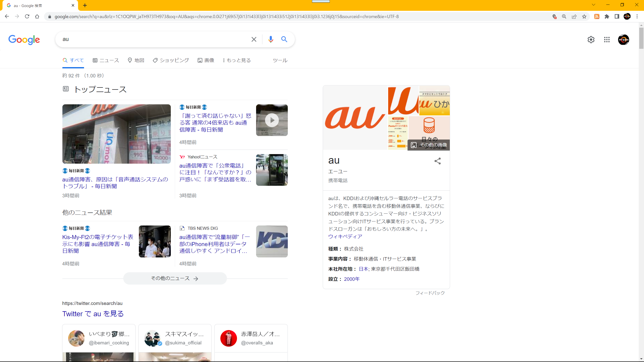Reload the current page
This screenshot has height=362, width=644.
(x=27, y=17)
